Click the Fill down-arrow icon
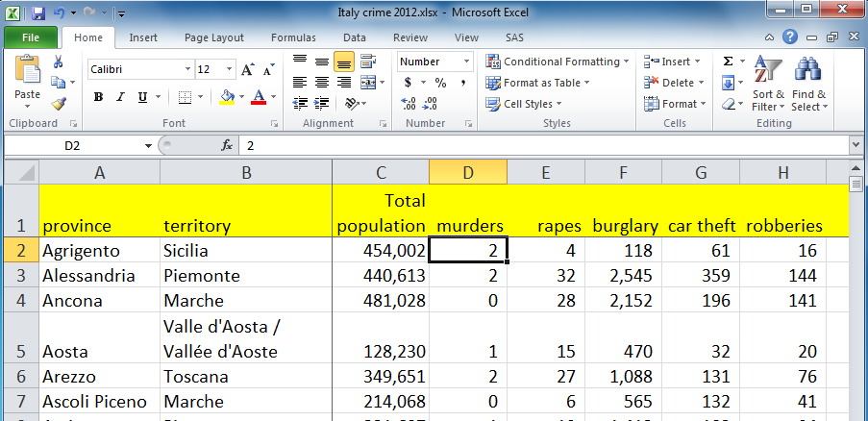The width and height of the screenshot is (868, 421). click(x=729, y=83)
